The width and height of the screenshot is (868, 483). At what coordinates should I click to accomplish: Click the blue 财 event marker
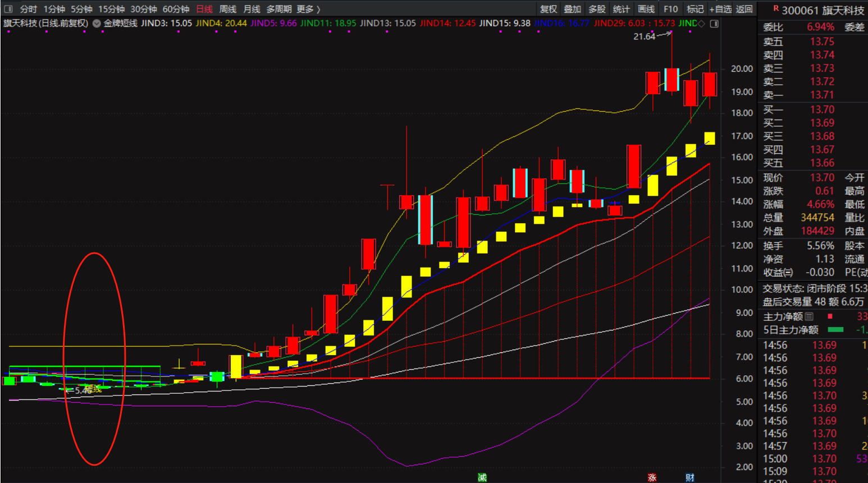pyautogui.click(x=690, y=477)
